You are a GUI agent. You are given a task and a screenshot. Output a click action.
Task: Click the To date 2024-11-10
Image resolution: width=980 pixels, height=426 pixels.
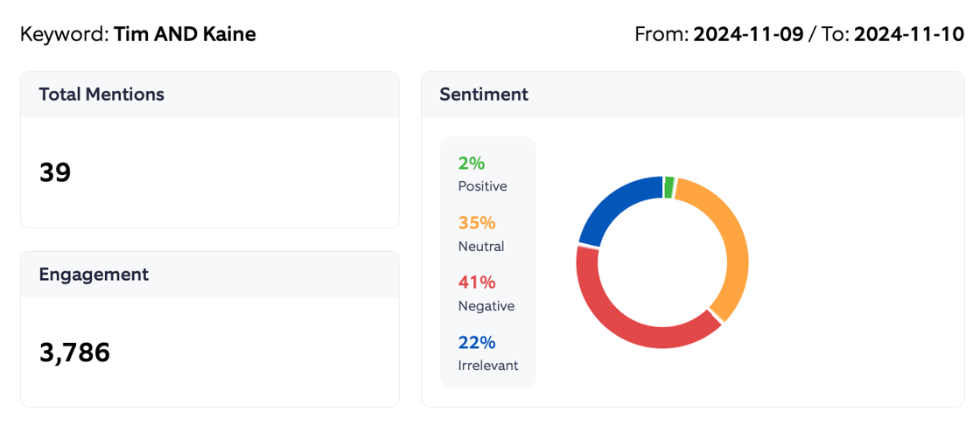[x=908, y=35]
